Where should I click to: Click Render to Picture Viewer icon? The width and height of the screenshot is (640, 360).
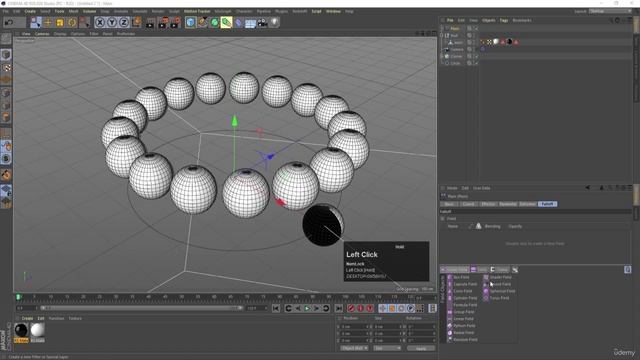162,22
